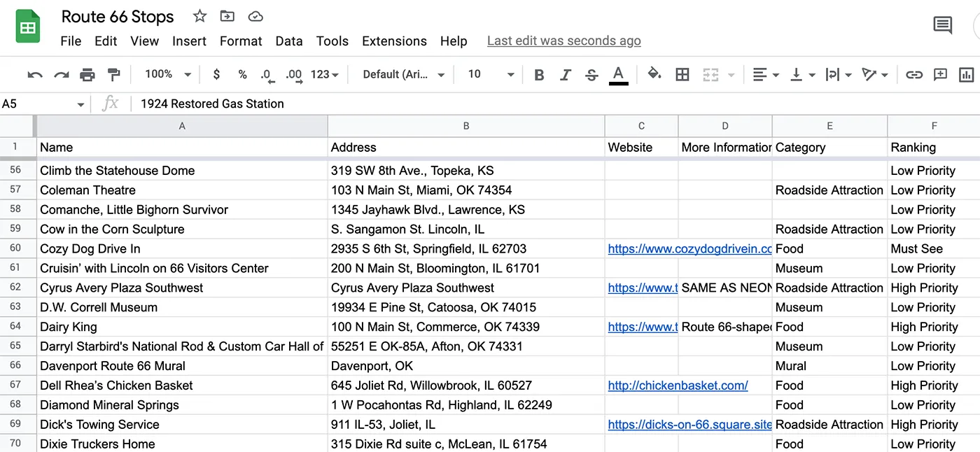980x452 pixels.
Task: Open the text color picker
Action: [x=618, y=75]
